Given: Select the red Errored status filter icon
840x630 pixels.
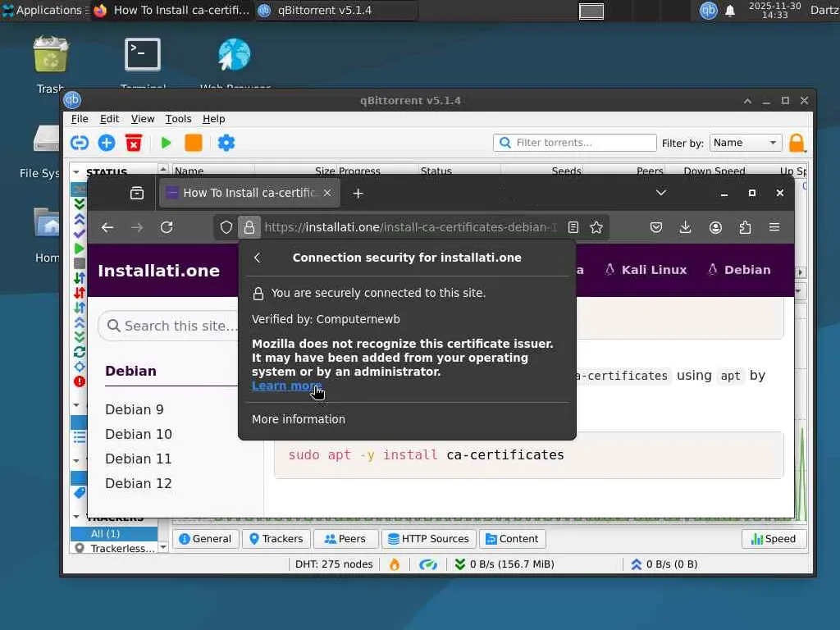Looking at the screenshot, I should click(80, 381).
